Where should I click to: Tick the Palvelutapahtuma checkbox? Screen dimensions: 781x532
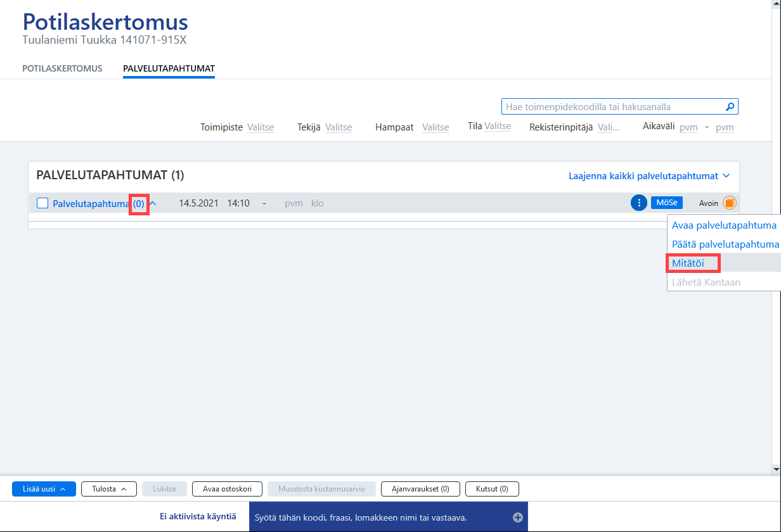(42, 203)
